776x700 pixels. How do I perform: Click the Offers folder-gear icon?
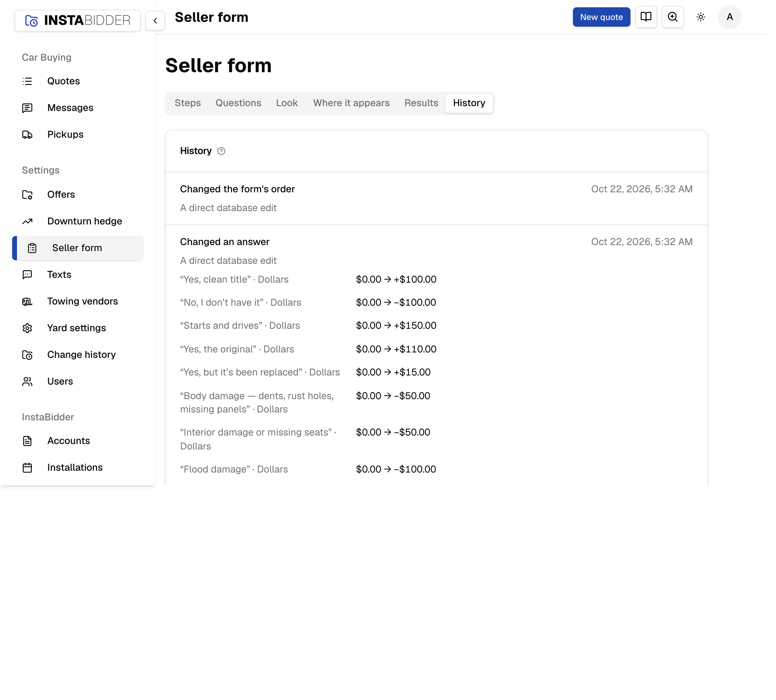click(x=27, y=195)
